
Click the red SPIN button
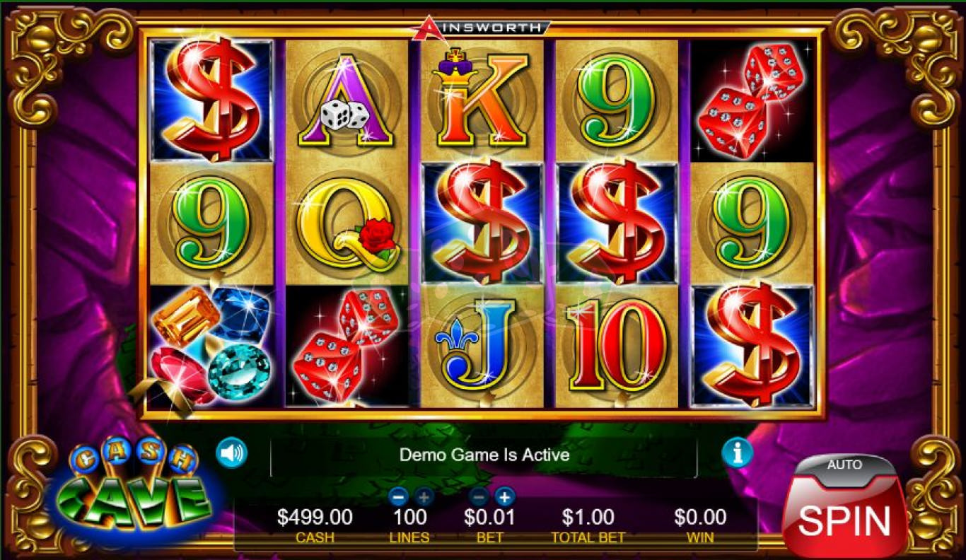844,520
